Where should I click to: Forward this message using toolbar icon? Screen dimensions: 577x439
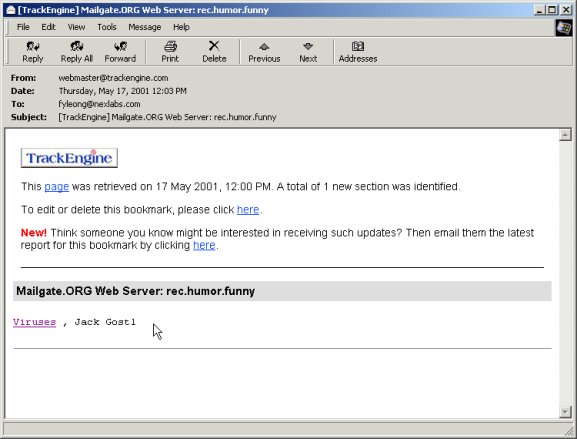[x=120, y=52]
